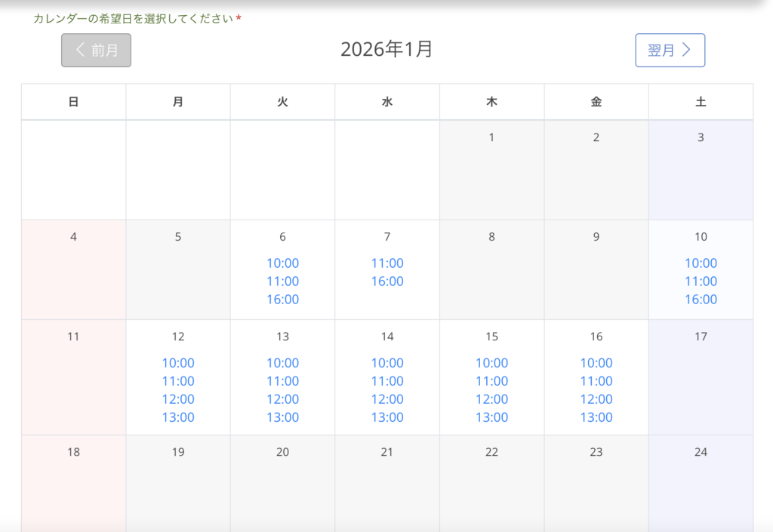Book the 16:00 slot on January 7

[x=387, y=281]
